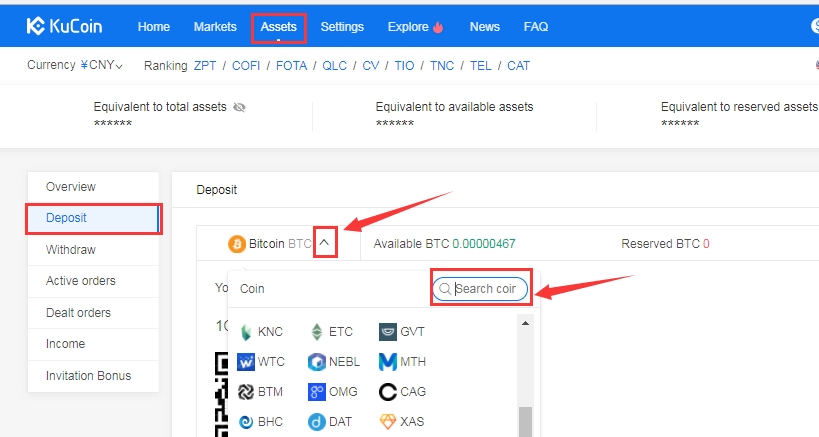The image size is (819, 437).
Task: Select Deposit in the sidebar
Action: 93,218
